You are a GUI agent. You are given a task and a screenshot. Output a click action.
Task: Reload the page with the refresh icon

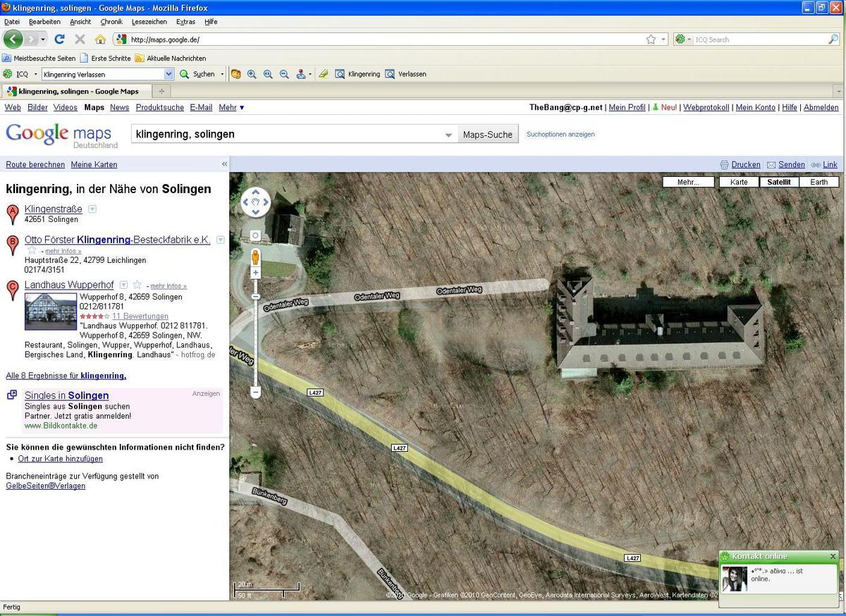pyautogui.click(x=59, y=39)
